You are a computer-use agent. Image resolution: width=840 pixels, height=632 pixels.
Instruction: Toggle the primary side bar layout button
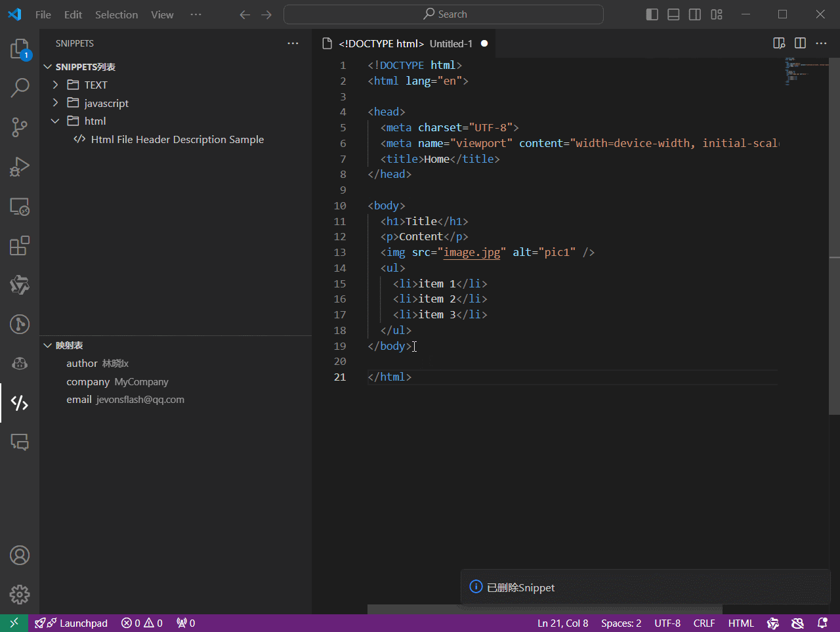point(652,14)
